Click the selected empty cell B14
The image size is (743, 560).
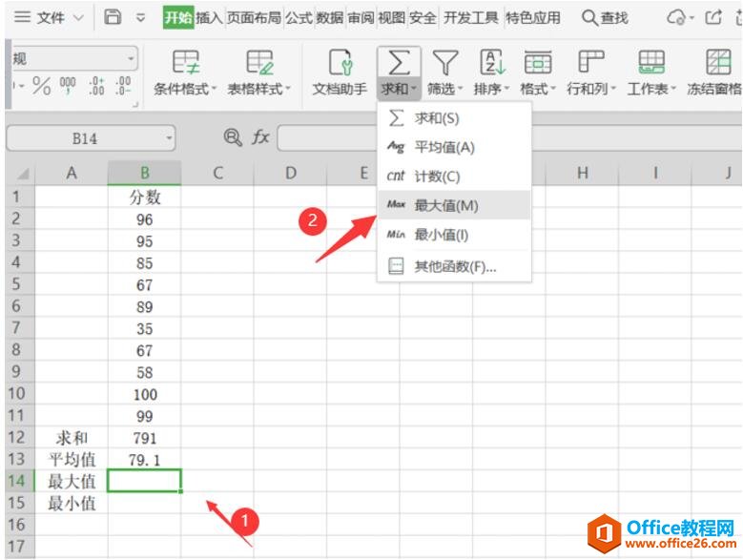coord(145,481)
